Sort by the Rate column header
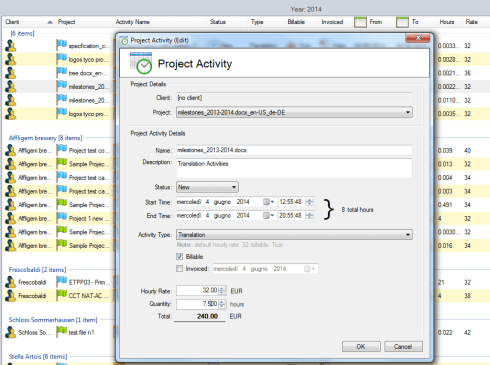Viewport: 490px width, 365px height. click(475, 22)
